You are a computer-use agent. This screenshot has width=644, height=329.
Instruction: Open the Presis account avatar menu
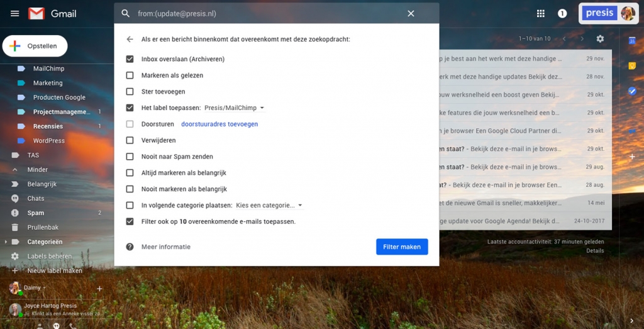click(x=628, y=14)
